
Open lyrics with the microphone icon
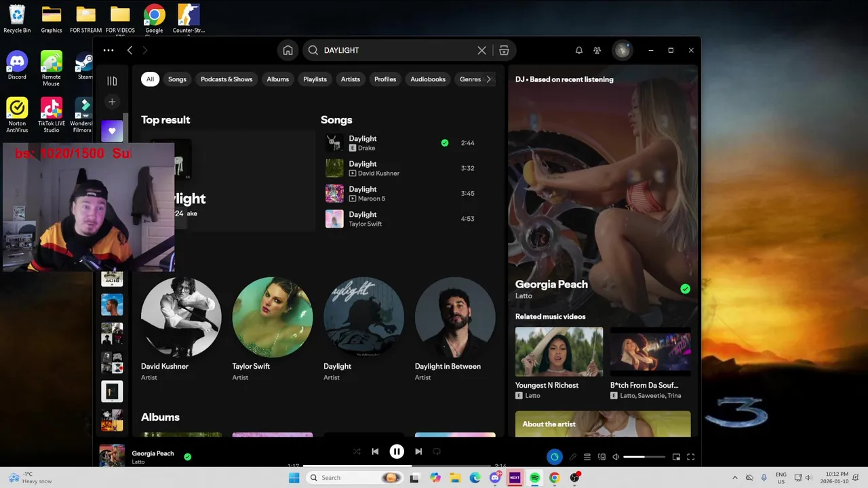tap(572, 457)
